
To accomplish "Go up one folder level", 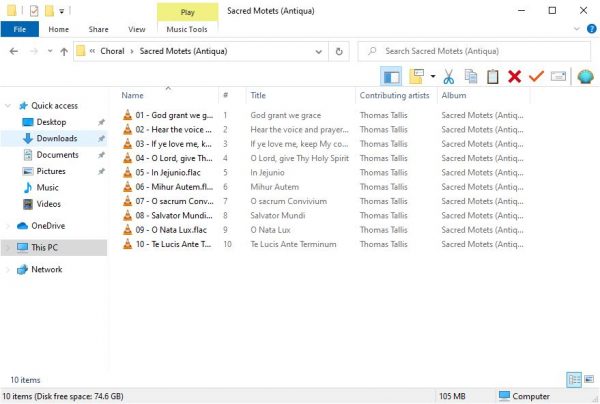I will [x=64, y=51].
